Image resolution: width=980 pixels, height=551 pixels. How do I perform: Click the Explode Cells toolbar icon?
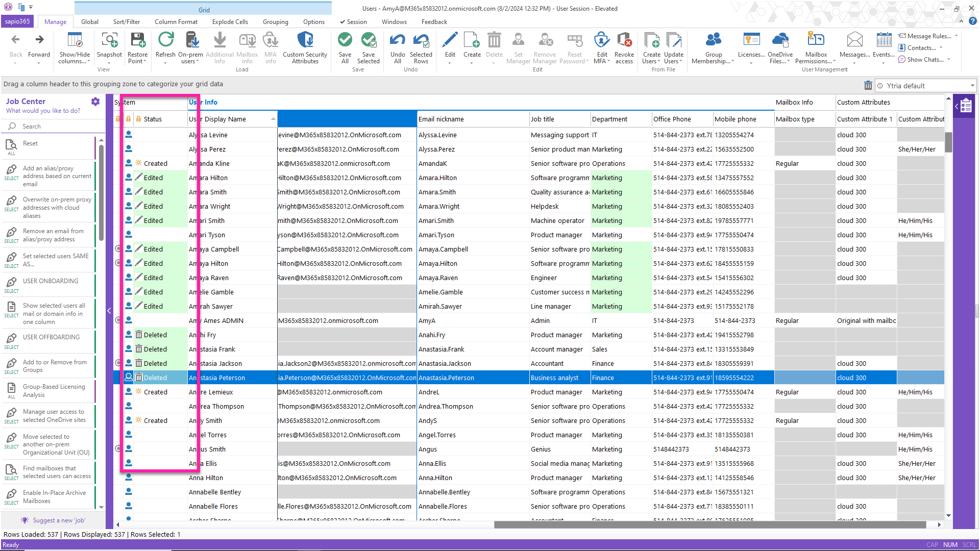(230, 21)
